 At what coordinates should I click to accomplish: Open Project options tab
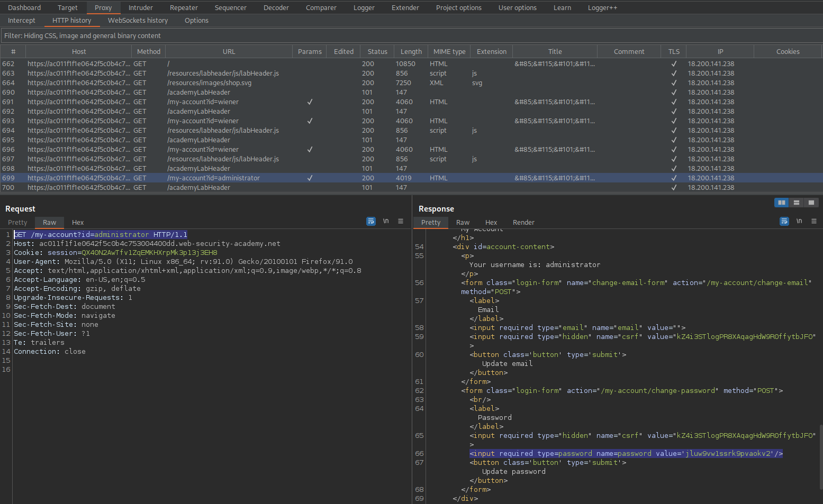pos(458,7)
